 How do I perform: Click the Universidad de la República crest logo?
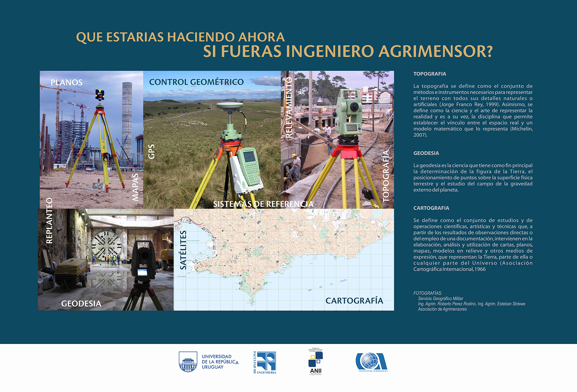188,361
